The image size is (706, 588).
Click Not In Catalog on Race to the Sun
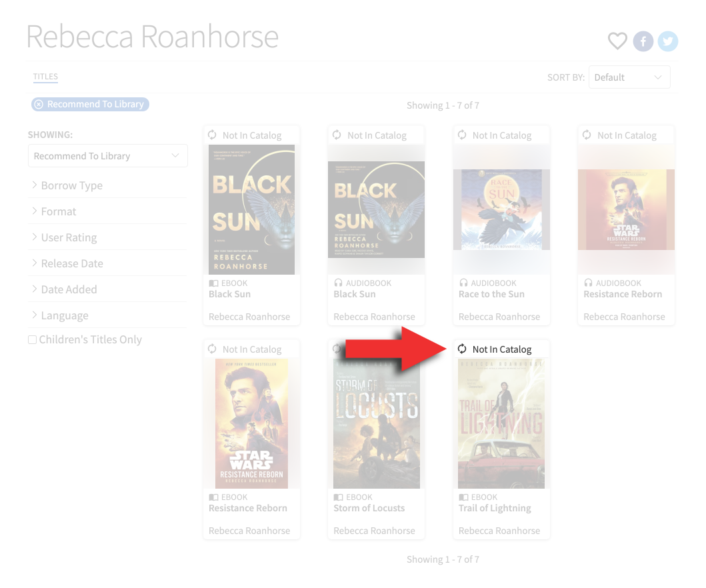pyautogui.click(x=495, y=135)
